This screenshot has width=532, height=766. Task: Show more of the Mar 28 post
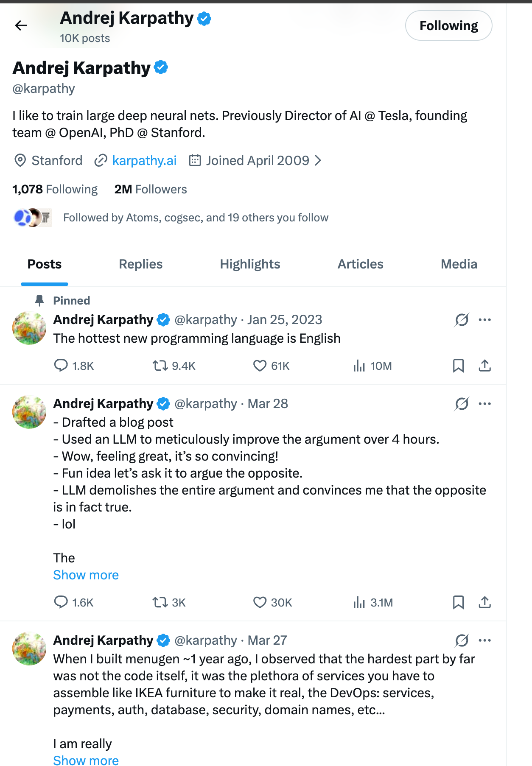tap(86, 575)
